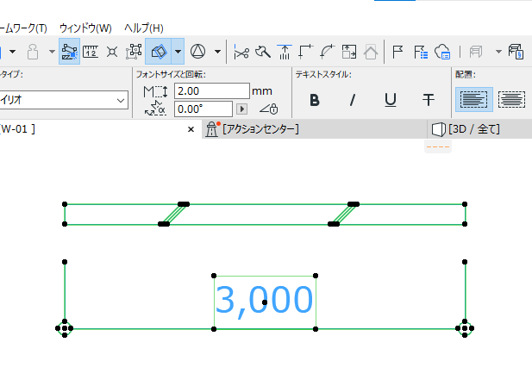Screen dimensions: 532x392
Task: Click the cloud document icon
Action: pyautogui.click(x=442, y=52)
